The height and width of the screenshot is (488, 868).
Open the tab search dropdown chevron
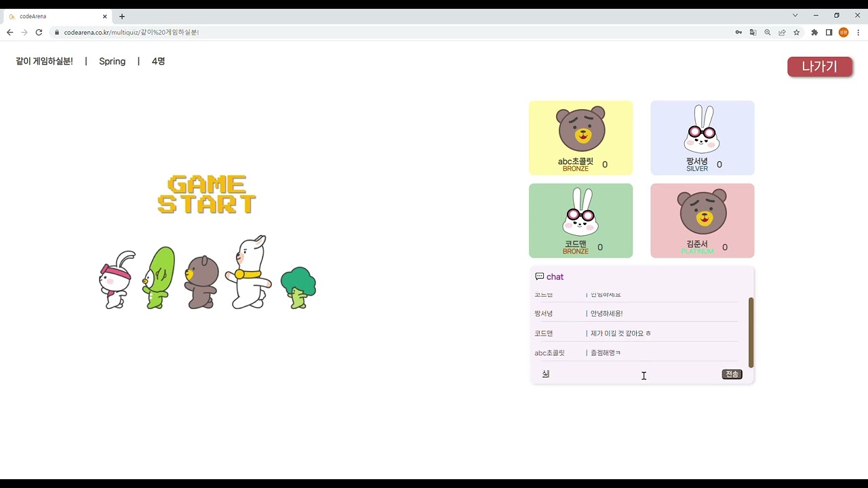point(794,15)
